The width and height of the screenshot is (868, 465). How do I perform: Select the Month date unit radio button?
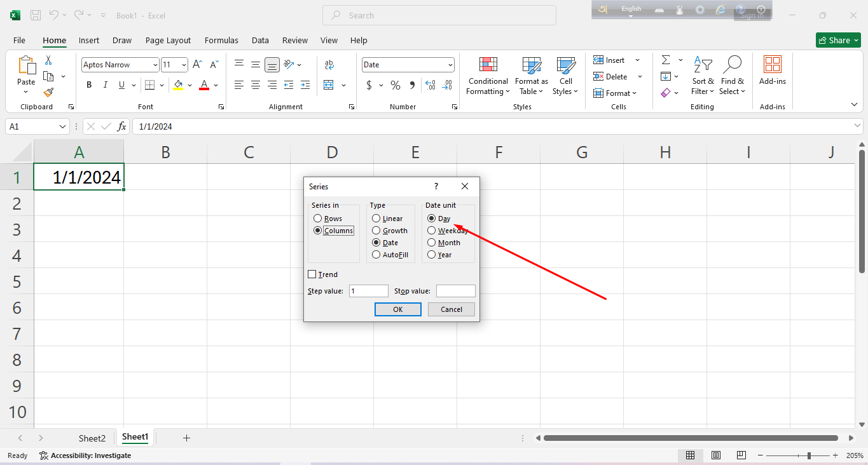432,243
